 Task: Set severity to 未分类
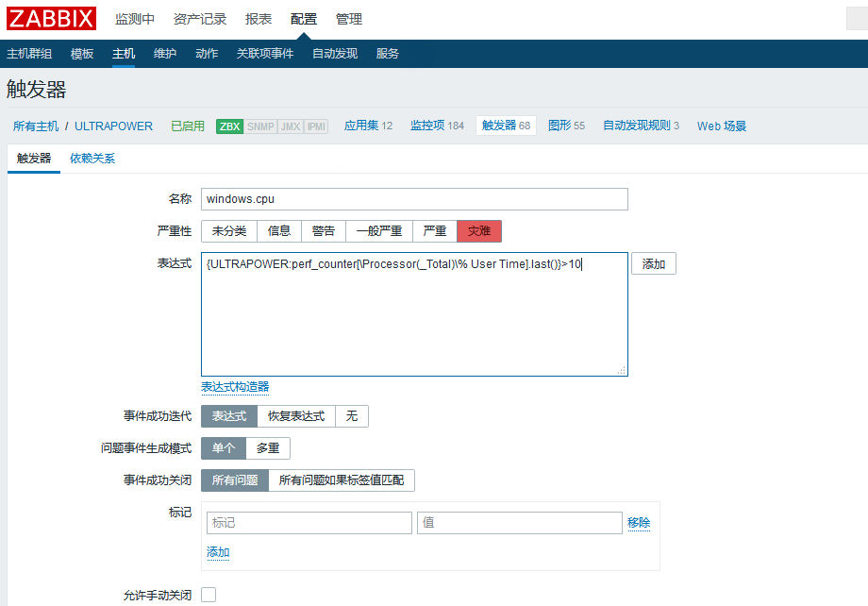pyautogui.click(x=229, y=231)
